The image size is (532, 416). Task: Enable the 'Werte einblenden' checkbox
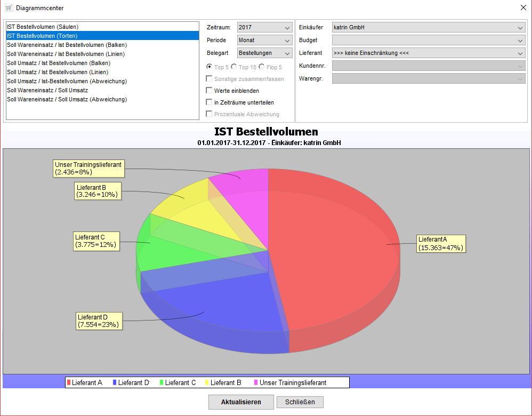coord(209,91)
